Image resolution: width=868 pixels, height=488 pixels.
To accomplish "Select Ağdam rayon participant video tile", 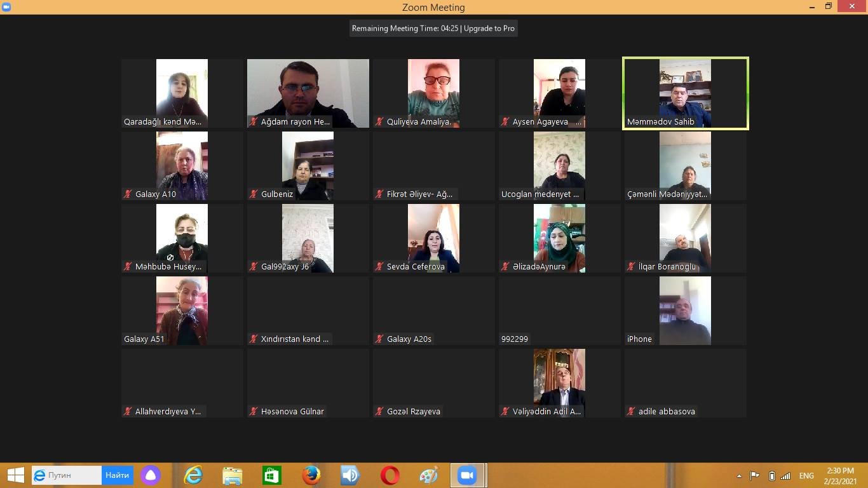I will [x=308, y=93].
